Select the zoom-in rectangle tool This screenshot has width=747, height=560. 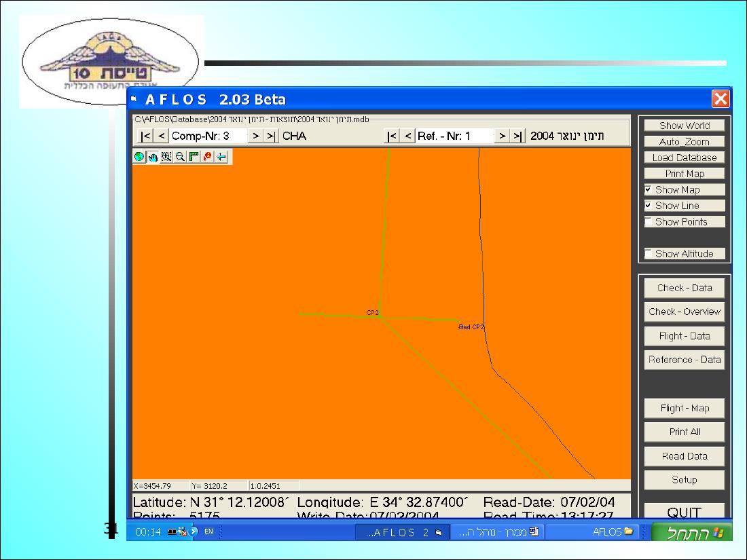(x=166, y=157)
